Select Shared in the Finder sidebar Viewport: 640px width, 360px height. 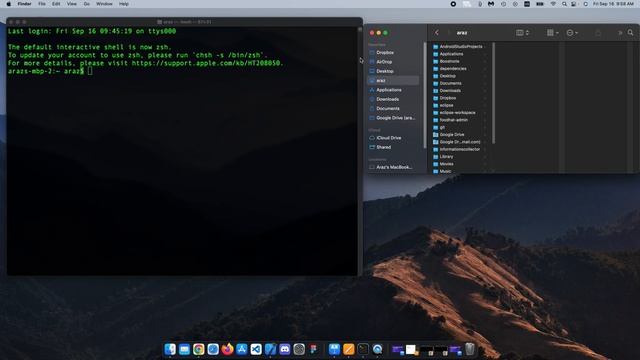pos(393,147)
